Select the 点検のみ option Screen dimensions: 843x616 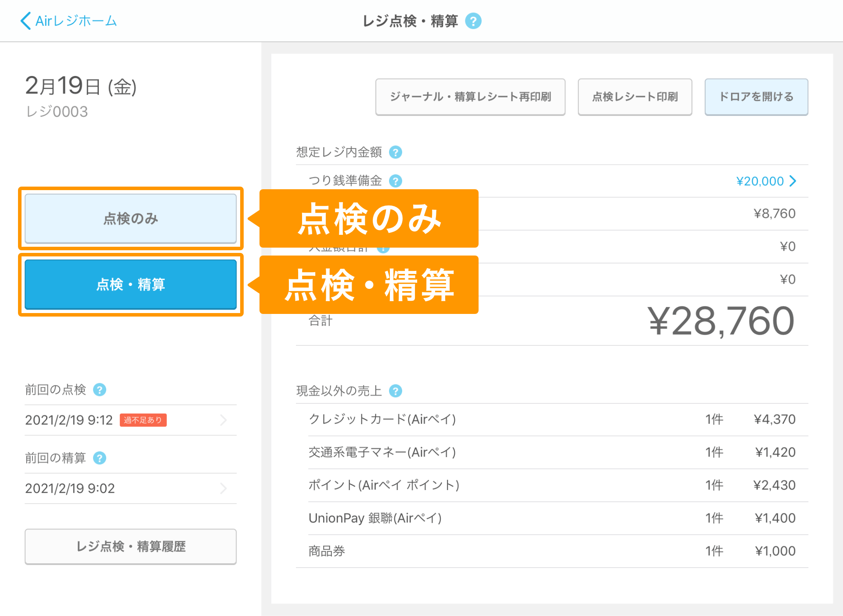pyautogui.click(x=130, y=219)
